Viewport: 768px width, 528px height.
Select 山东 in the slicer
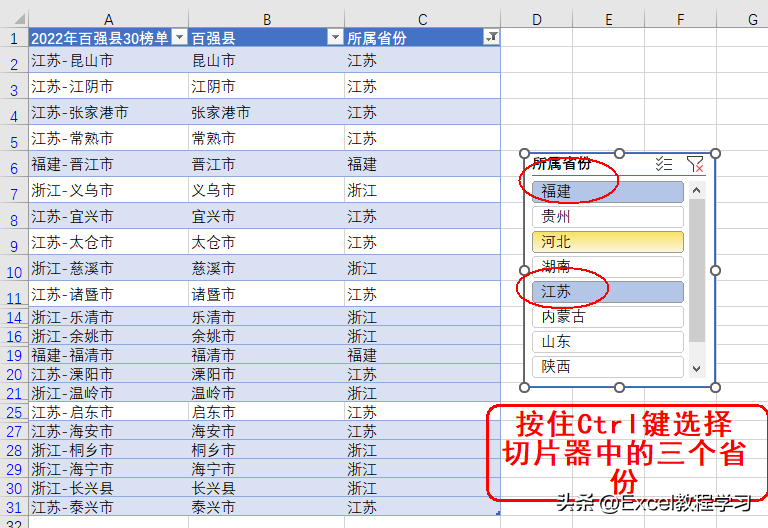(608, 342)
